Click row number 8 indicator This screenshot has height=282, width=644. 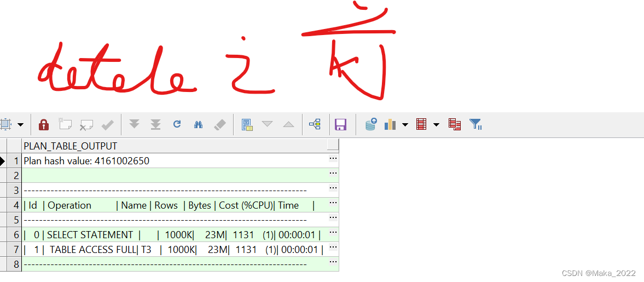(14, 264)
